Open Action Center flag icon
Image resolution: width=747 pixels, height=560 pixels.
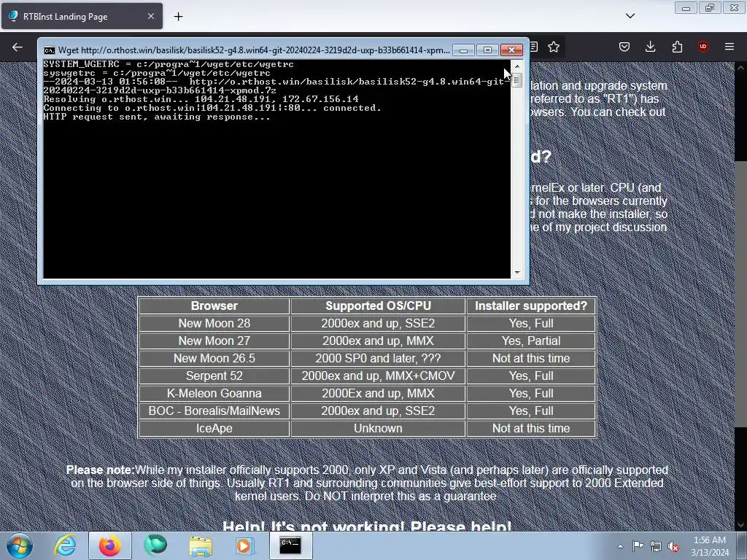click(x=638, y=546)
